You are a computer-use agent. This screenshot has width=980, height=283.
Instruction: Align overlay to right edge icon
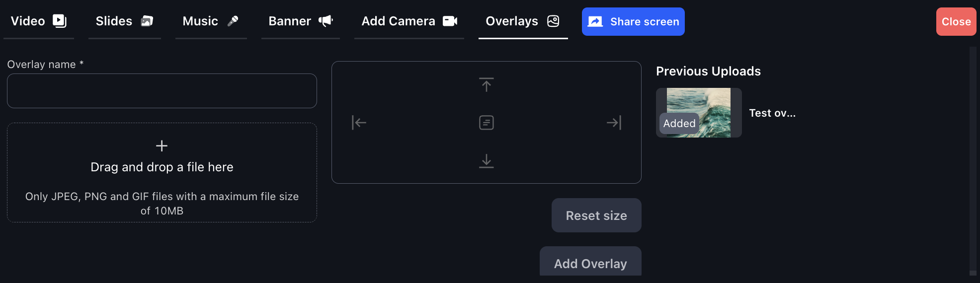[x=614, y=123]
